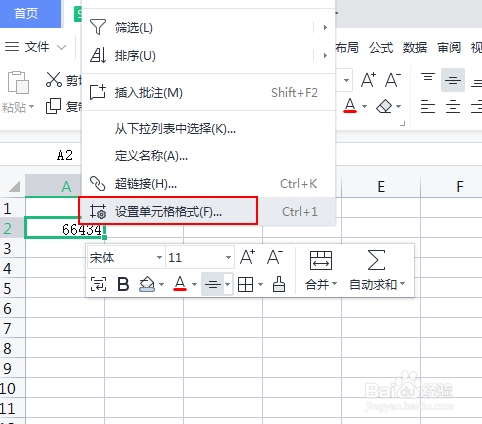Viewport: 482px width, 424px height.
Task: Open the 布局 layout ribbon tab
Action: [347, 48]
